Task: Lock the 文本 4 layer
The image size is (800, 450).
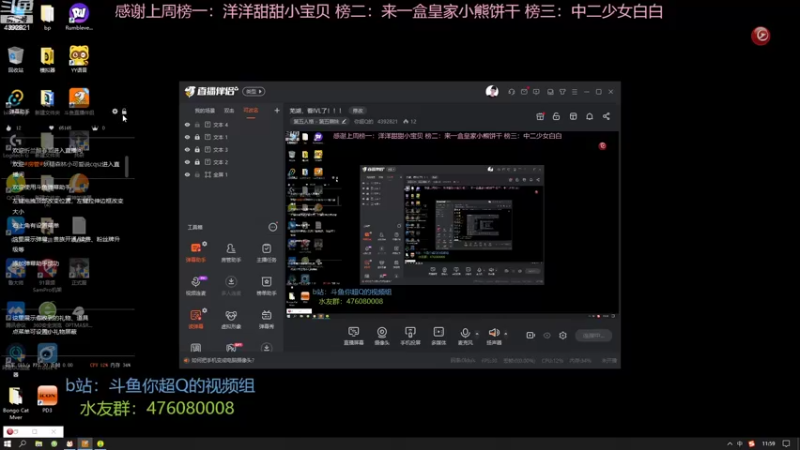Action: [197, 124]
